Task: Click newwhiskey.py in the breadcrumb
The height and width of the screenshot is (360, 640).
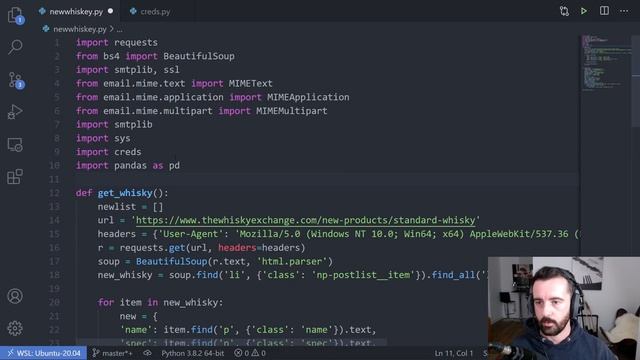Action: (80, 29)
